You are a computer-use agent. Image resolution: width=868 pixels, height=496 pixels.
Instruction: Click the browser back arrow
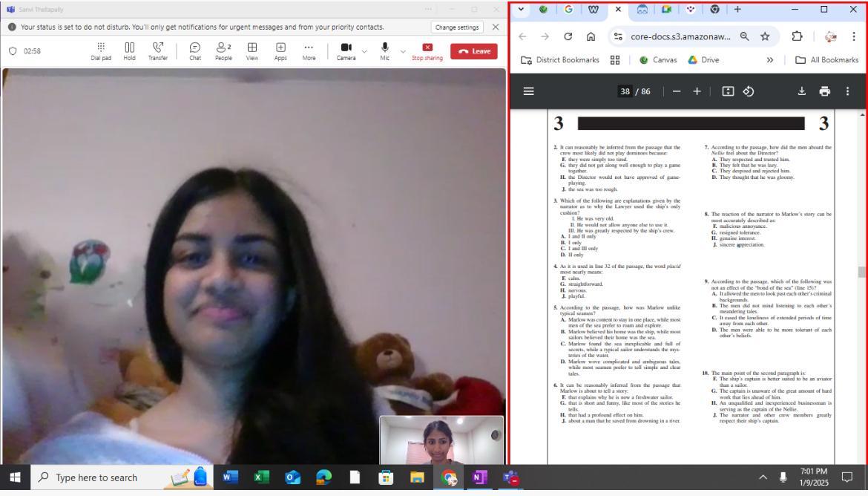click(522, 36)
